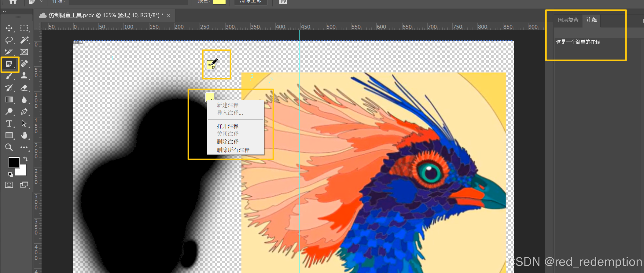The width and height of the screenshot is (644, 273).
Task: Select the Spot Healing Brush tool
Action: pos(24,64)
